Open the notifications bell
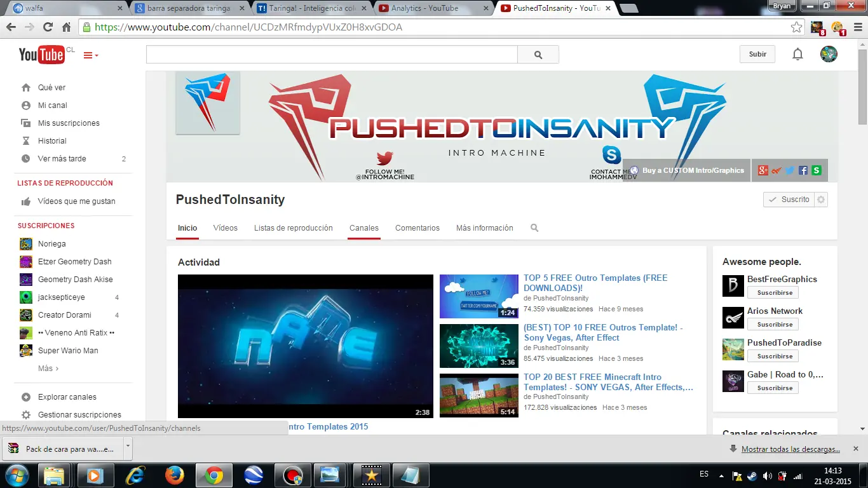The image size is (868, 488). tap(797, 55)
